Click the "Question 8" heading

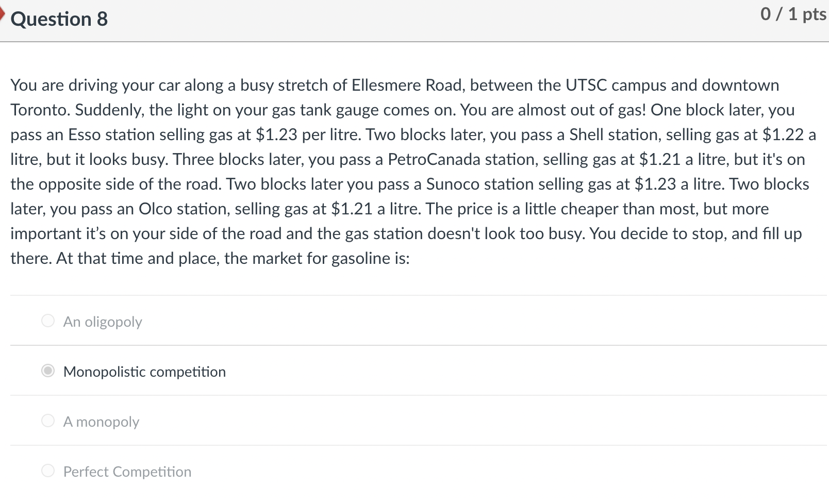pyautogui.click(x=59, y=19)
